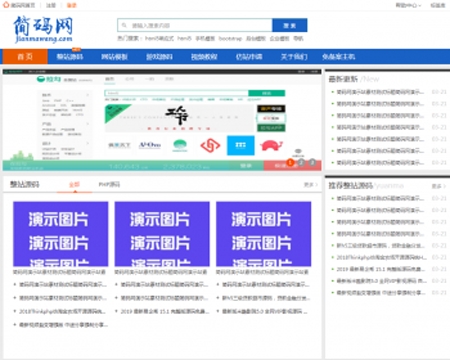450x360 pixels.
Task: Open 2018Thinkphp仿淘宝 entry in main 整站源码 list
Action: 62,311
